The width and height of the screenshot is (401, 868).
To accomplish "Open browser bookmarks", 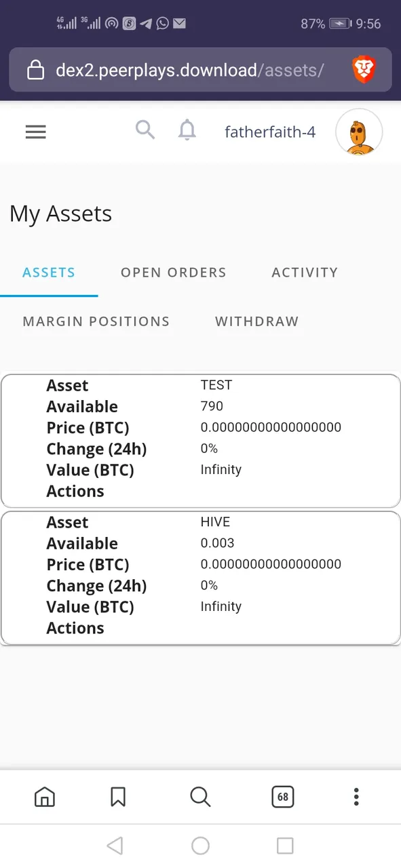I will tap(118, 797).
